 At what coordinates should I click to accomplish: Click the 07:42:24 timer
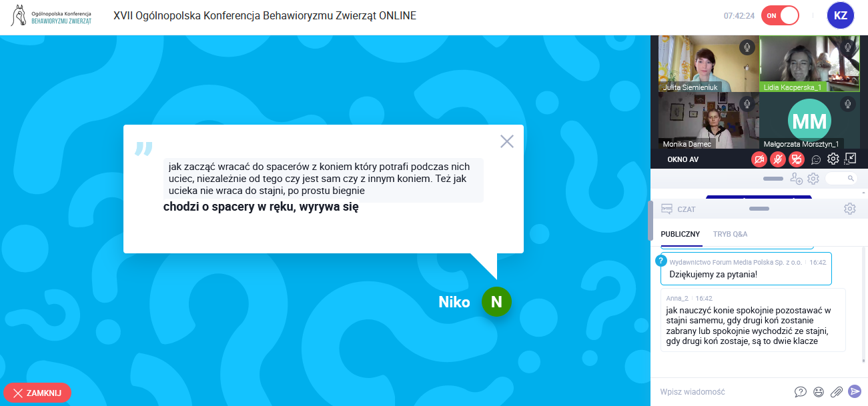coord(739,15)
